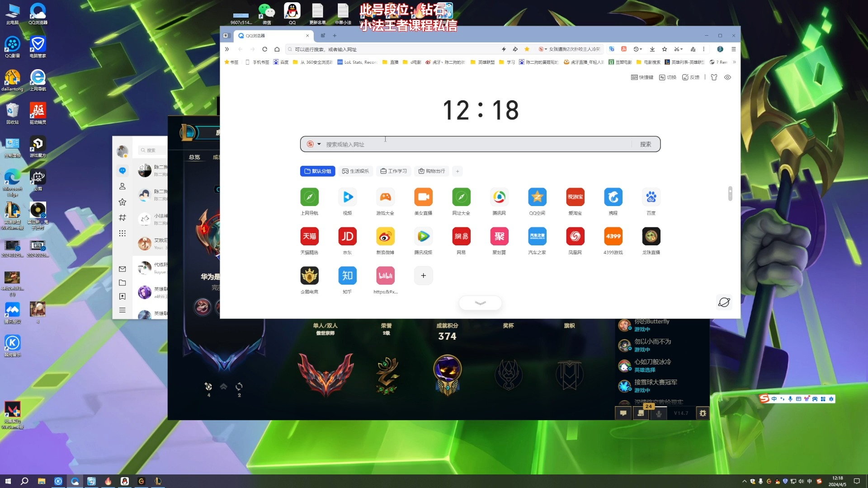Open downloads icon in browser toolbar
Viewport: 868px width, 488px height.
tap(652, 49)
